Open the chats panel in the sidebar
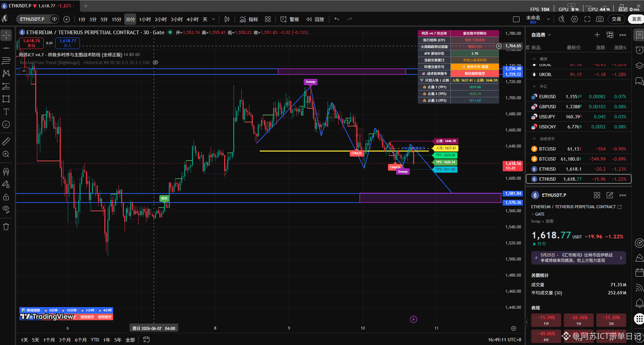The image size is (644, 345). tap(639, 81)
